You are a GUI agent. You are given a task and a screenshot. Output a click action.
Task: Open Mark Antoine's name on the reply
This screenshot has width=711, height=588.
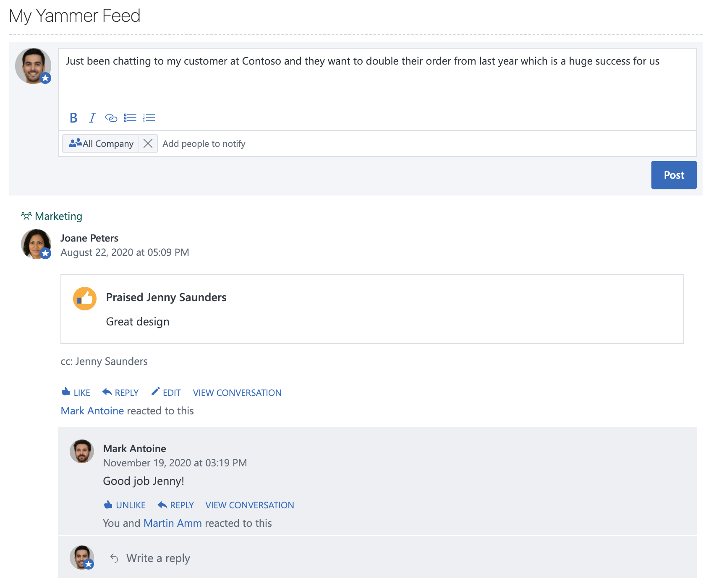pos(135,449)
